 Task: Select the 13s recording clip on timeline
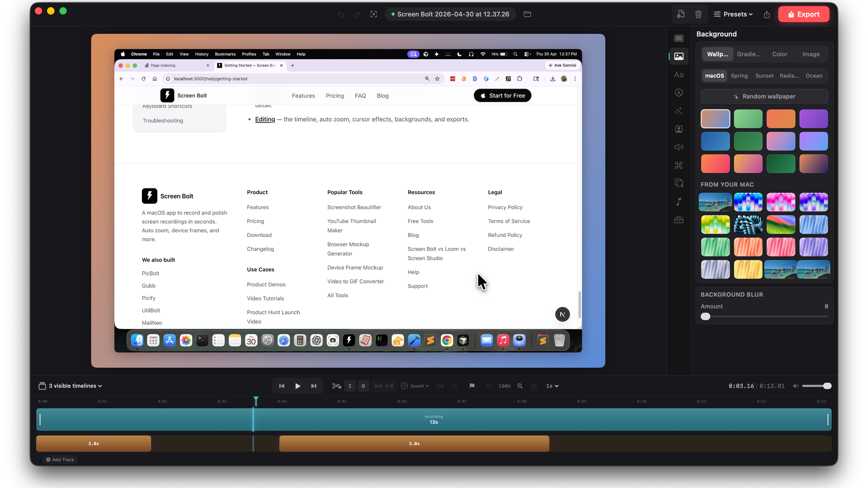pyautogui.click(x=434, y=420)
